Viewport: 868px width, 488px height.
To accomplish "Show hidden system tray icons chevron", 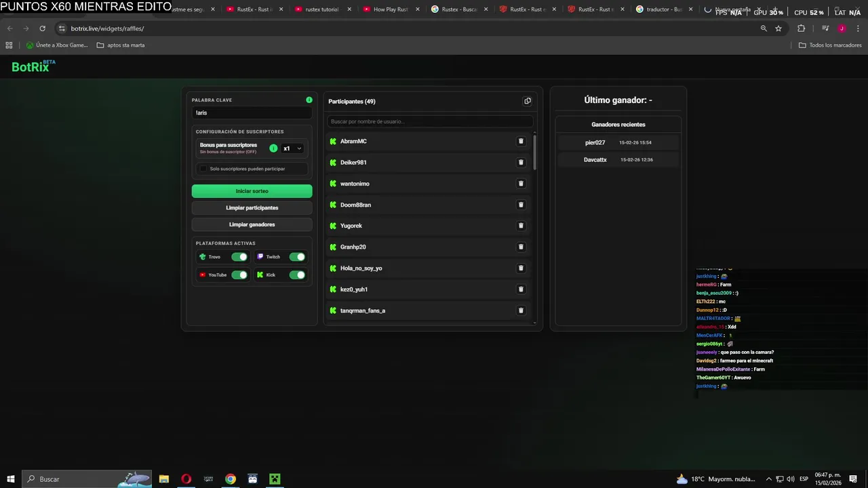I will (769, 479).
